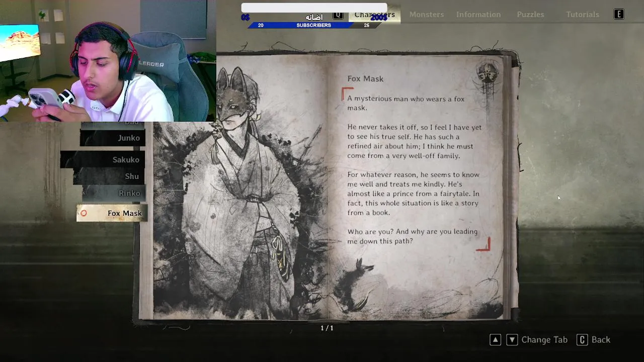
Task: Click the red circle marker beside Fox Mask
Action: pyautogui.click(x=84, y=213)
